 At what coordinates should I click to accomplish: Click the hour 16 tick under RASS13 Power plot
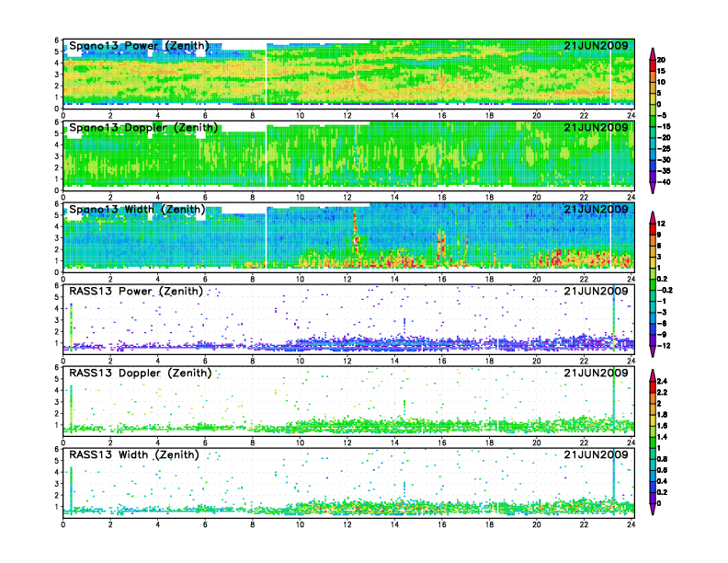pyautogui.click(x=442, y=361)
